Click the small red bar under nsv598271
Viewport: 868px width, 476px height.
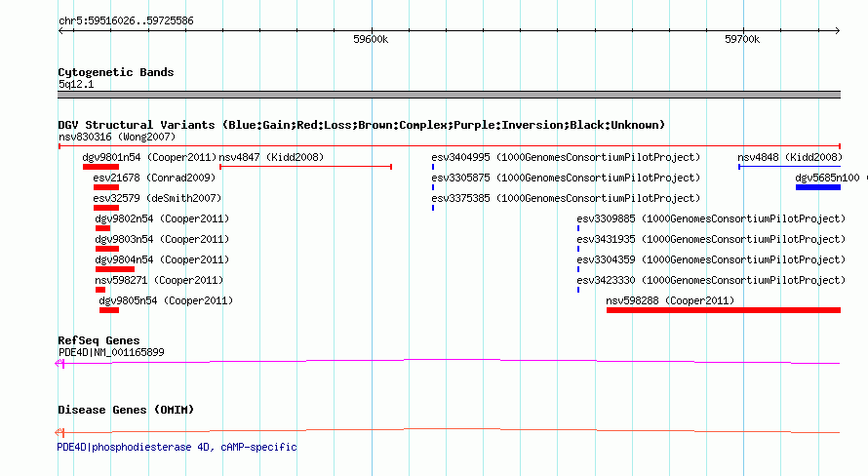point(100,290)
